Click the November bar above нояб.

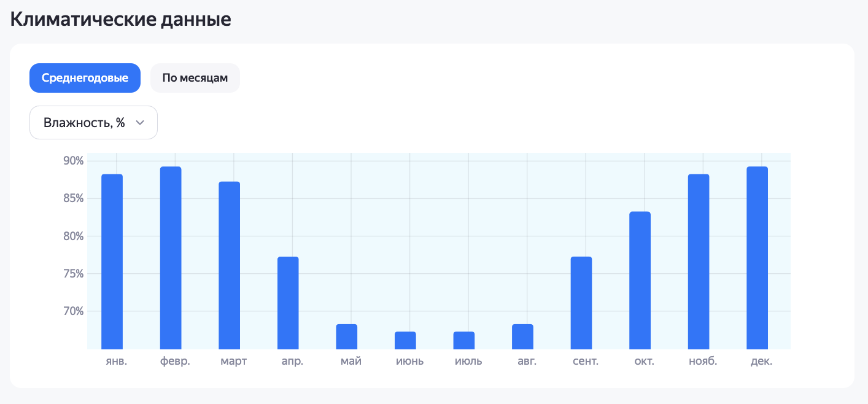click(698, 262)
